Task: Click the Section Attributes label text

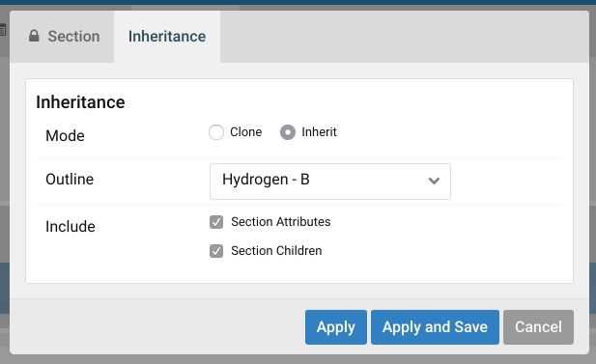Action: (x=281, y=221)
